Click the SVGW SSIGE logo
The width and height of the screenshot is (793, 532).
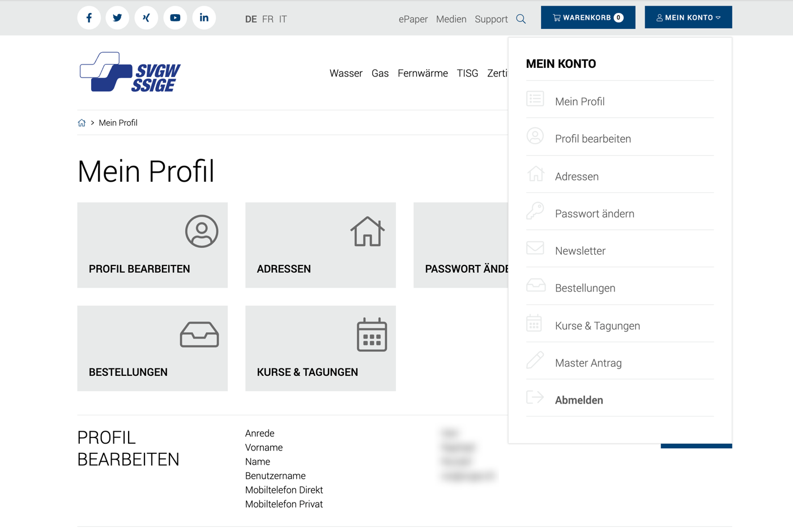[x=130, y=72]
